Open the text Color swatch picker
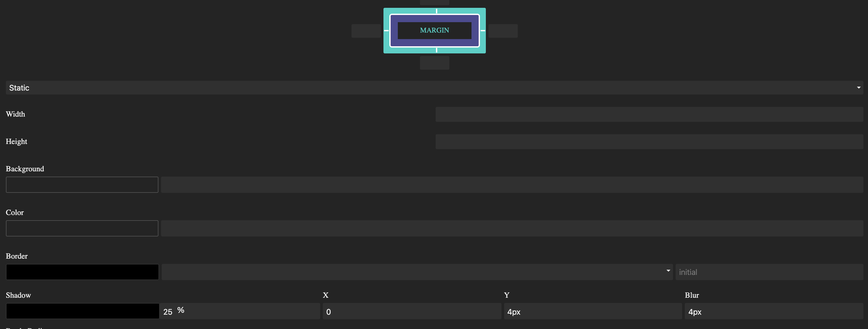Image resolution: width=868 pixels, height=329 pixels. [82, 228]
